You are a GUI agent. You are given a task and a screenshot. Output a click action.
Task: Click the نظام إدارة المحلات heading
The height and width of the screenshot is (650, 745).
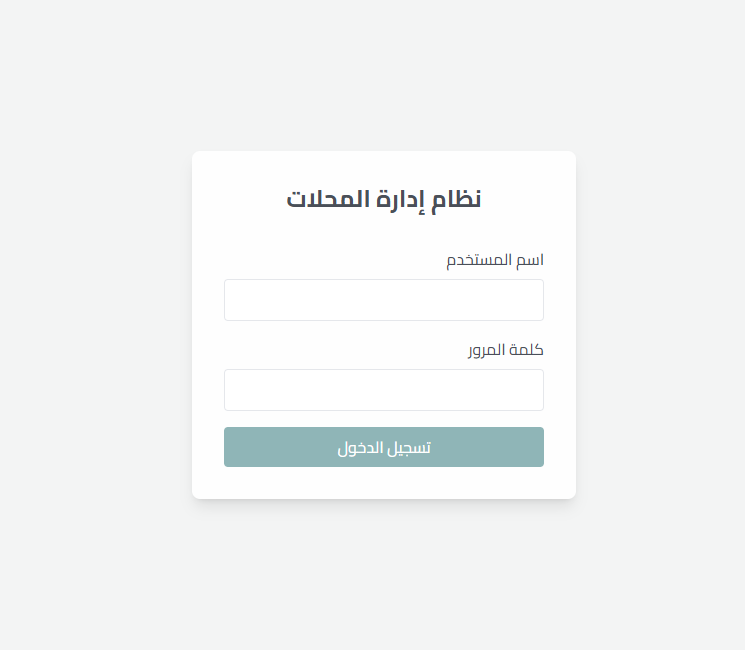tap(383, 199)
